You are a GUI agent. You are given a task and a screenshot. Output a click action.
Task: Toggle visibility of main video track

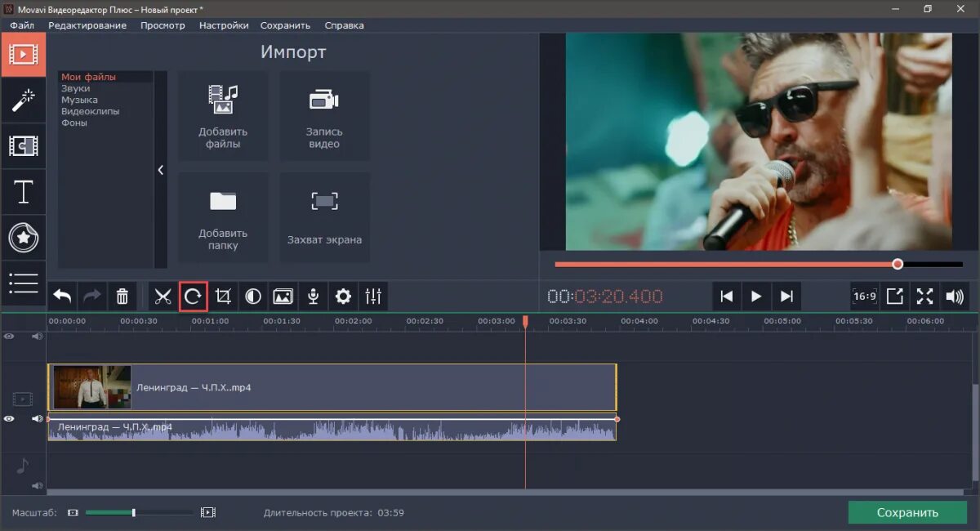point(9,418)
